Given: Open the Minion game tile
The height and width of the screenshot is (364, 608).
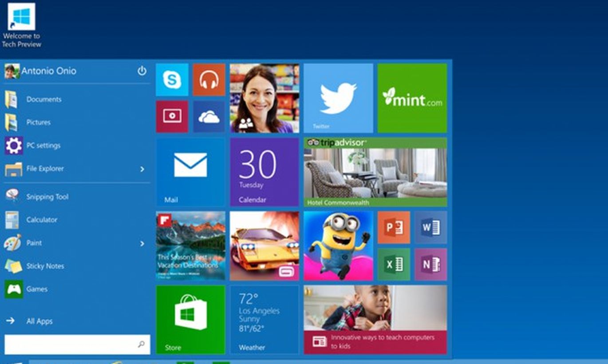Looking at the screenshot, I should click(x=338, y=245).
